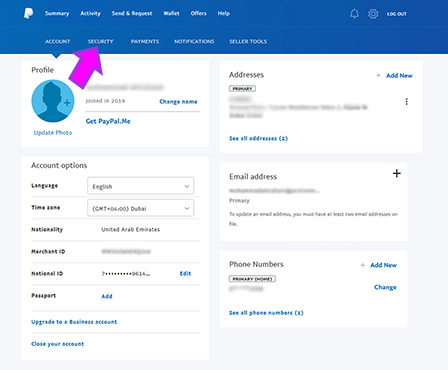Click the LOG OUT button
Image resolution: width=448 pixels, height=370 pixels.
point(397,14)
